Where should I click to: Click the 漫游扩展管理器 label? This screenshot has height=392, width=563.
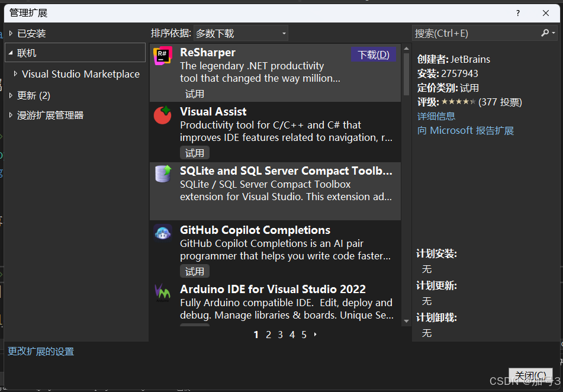point(50,115)
